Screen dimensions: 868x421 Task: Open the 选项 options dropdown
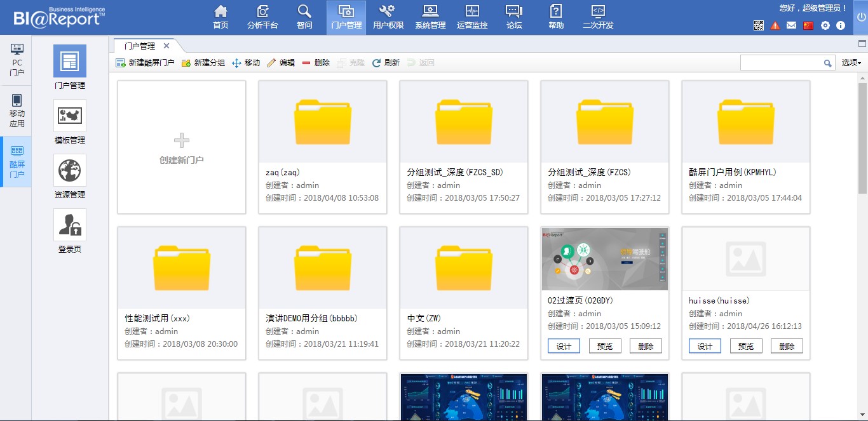[850, 63]
